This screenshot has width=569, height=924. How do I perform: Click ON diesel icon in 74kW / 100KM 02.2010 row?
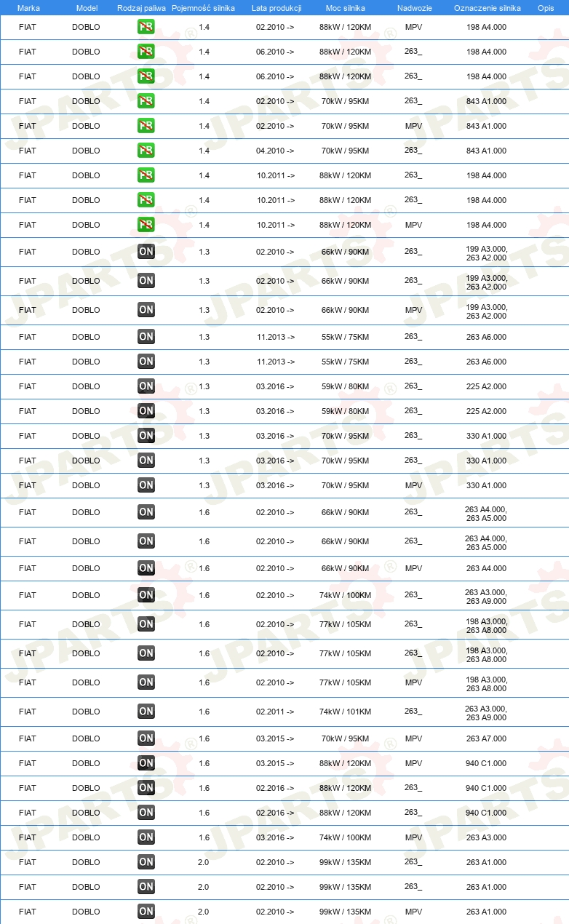click(146, 595)
